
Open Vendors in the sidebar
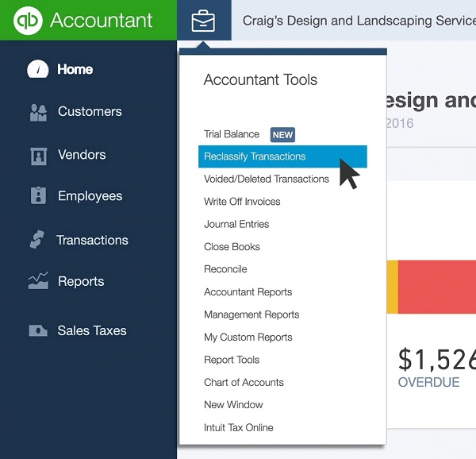click(82, 155)
